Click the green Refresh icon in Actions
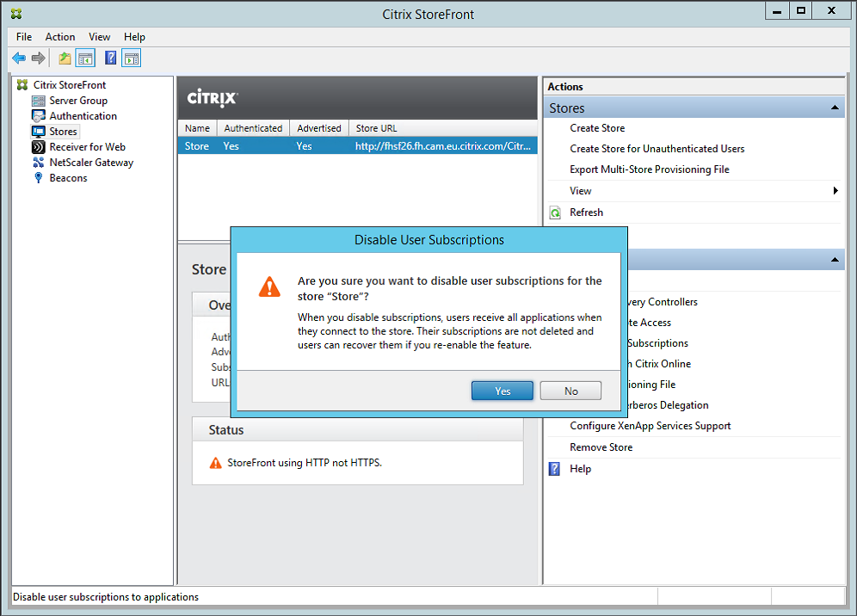The image size is (857, 616). click(556, 213)
